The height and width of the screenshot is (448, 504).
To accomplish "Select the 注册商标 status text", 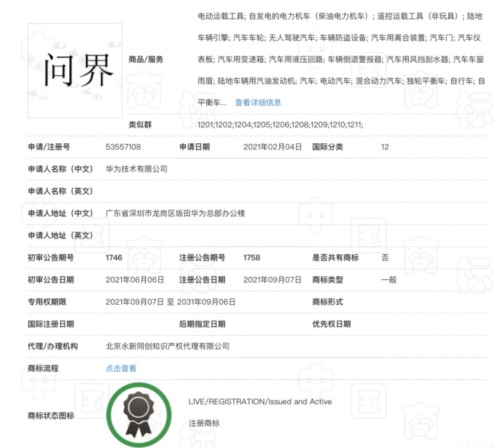I will [203, 423].
